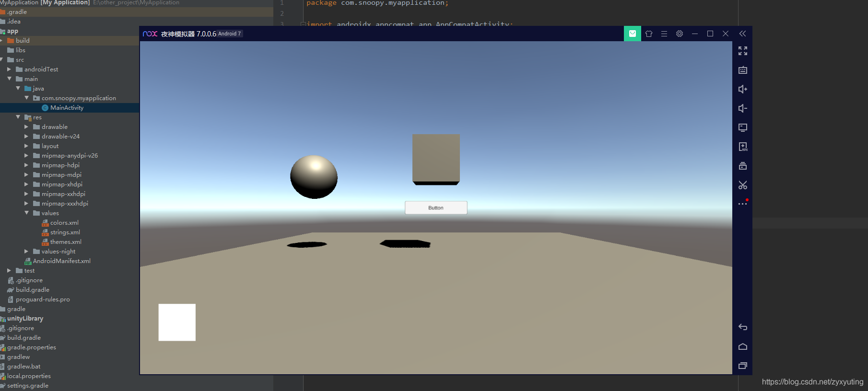Screen dimensions: 868x391
Task: Open keyboard mapping tool in Nox sidebar
Action: [x=743, y=70]
